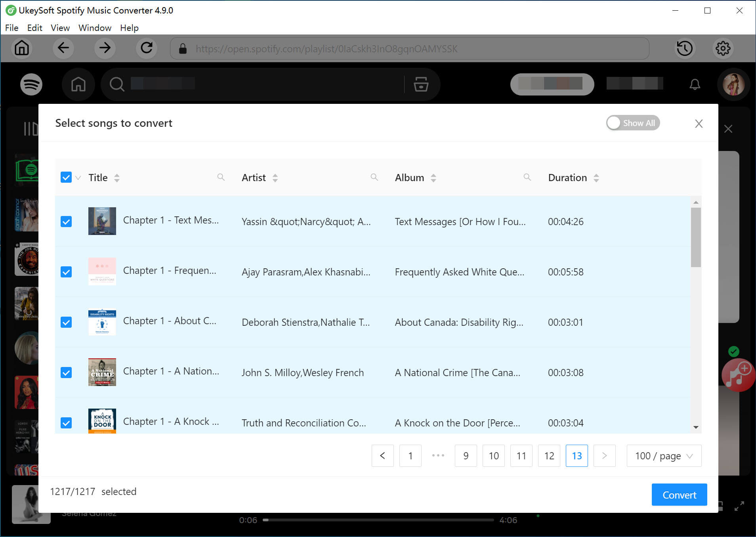Click the lock icon in address bar
Viewport: 756px width, 537px height.
pyautogui.click(x=183, y=49)
